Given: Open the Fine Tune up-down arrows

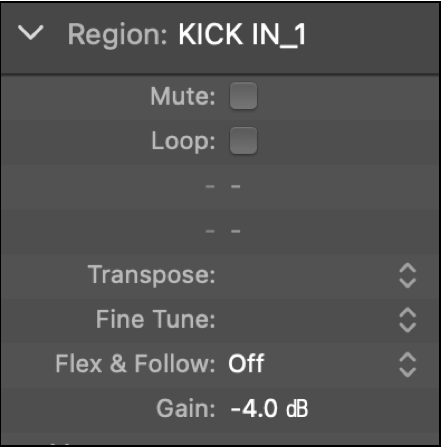Looking at the screenshot, I should (408, 320).
